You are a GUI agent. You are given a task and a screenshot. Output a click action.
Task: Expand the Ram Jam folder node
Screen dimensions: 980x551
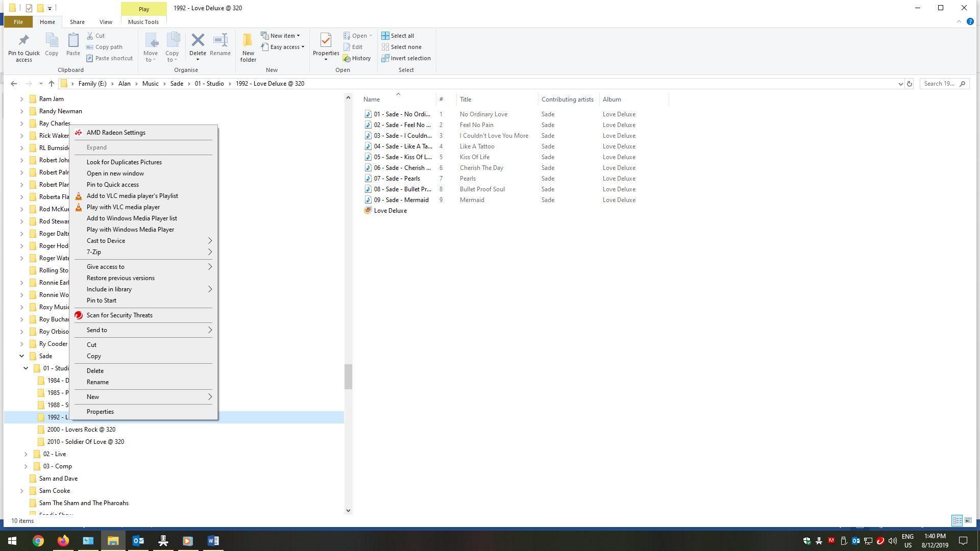(x=21, y=99)
